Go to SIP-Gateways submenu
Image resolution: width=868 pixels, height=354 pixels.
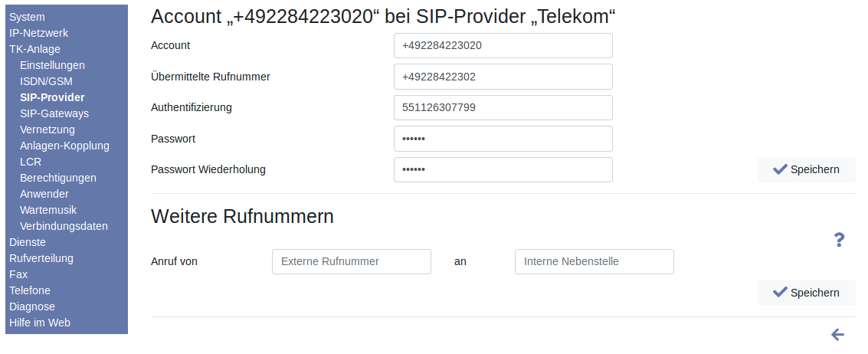point(54,113)
